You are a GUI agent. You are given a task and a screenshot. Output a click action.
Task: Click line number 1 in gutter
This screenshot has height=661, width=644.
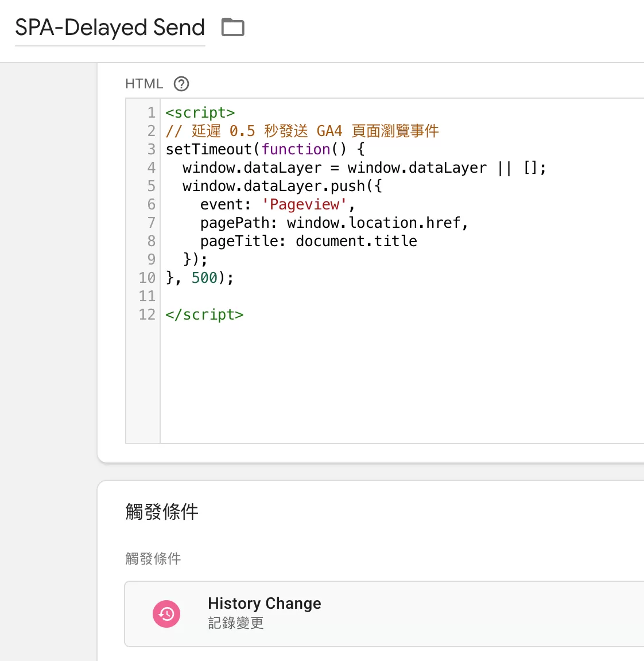(x=152, y=112)
